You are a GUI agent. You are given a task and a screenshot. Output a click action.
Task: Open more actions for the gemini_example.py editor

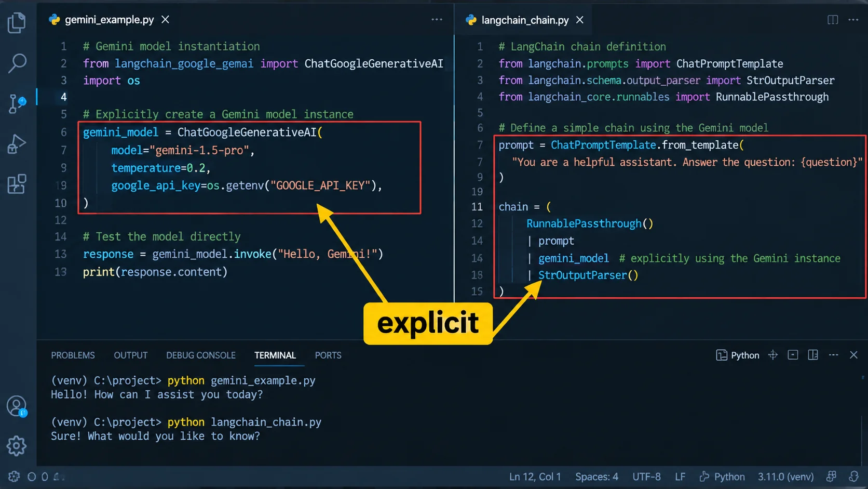tap(437, 20)
